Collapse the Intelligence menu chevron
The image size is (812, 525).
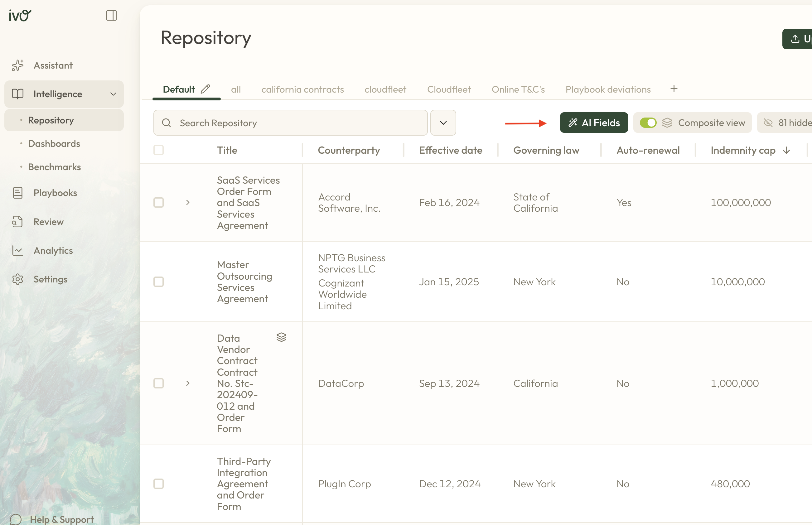pos(113,94)
